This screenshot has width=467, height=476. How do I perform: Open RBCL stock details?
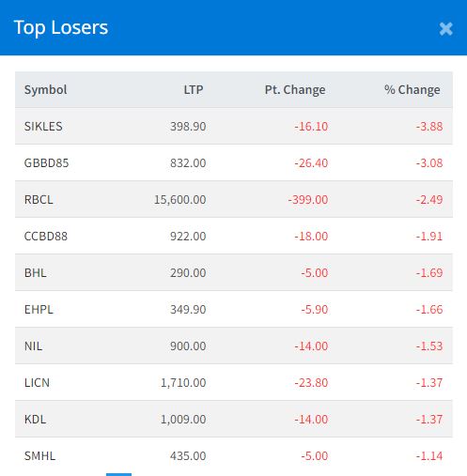coord(39,200)
